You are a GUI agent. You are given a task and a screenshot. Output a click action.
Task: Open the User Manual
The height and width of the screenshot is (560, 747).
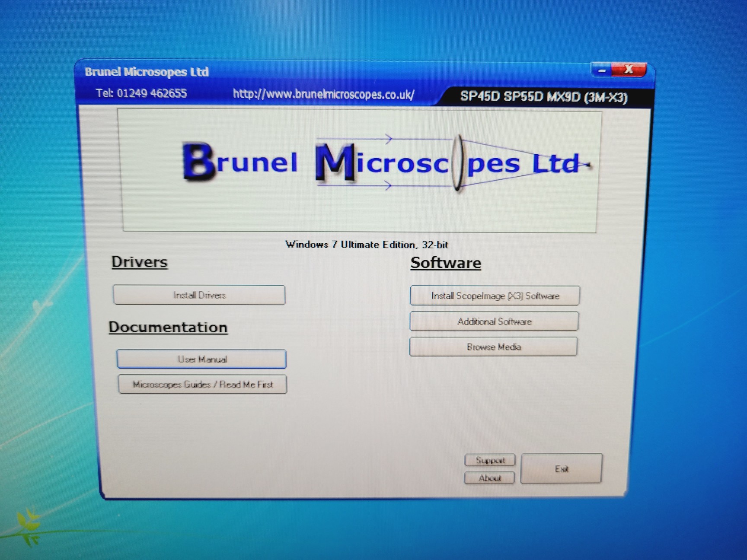pos(201,359)
